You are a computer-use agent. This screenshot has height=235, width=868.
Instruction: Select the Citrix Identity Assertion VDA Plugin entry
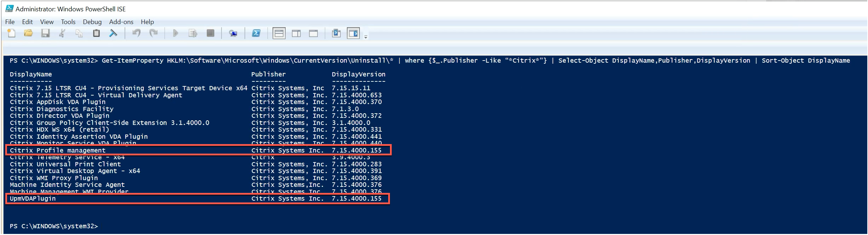[79, 137]
